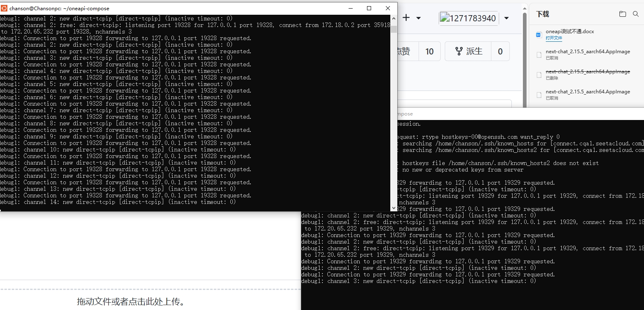Click the Word icon of oneapi测试不通.docx
This screenshot has height=310, width=644.
539,35
